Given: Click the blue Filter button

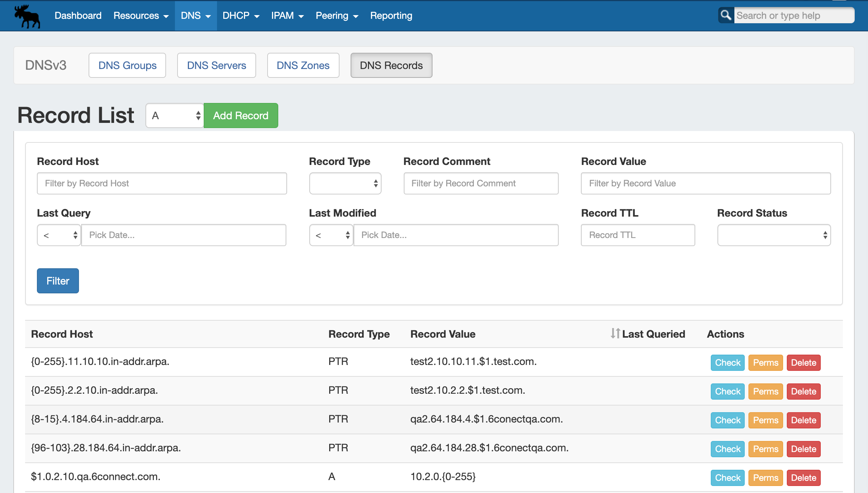Looking at the screenshot, I should tap(58, 281).
